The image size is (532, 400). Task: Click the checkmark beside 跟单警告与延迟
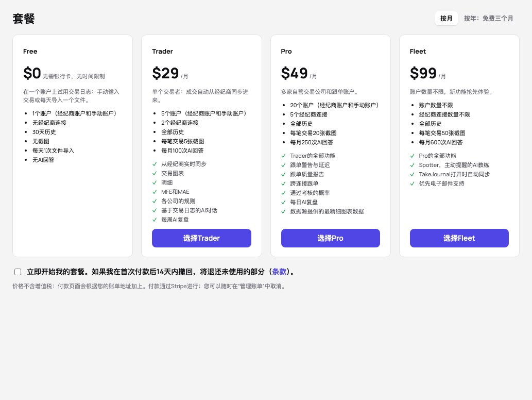[x=284, y=165]
